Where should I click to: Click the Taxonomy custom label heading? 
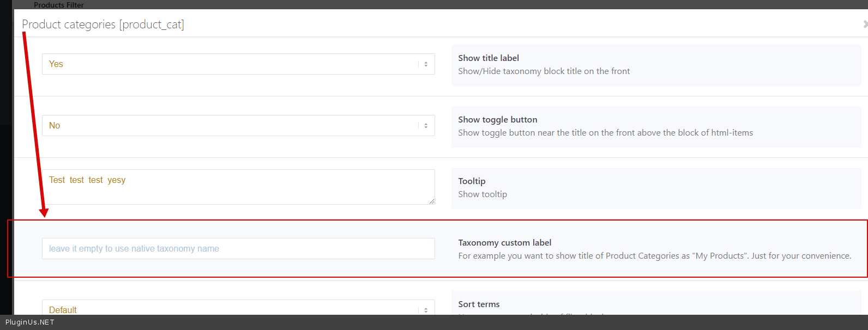pos(505,243)
